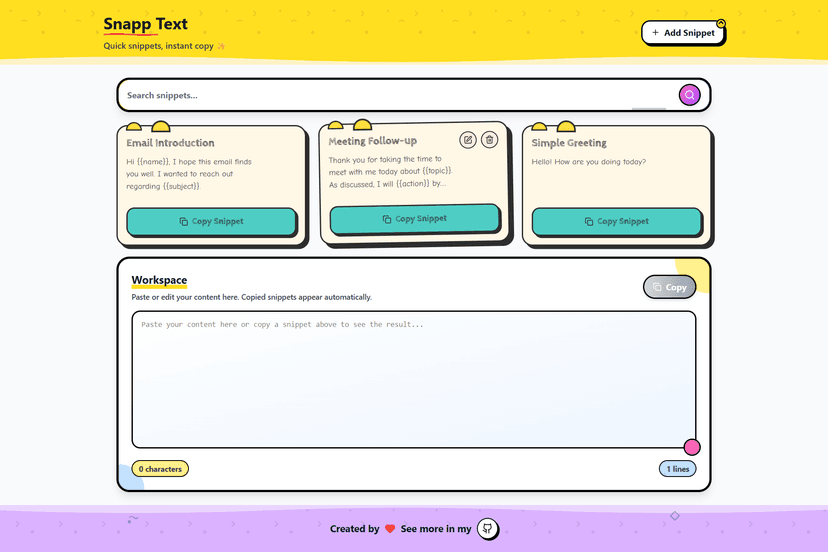The image size is (828, 552).
Task: Click the pink resize handle of workspace
Action: [692, 447]
